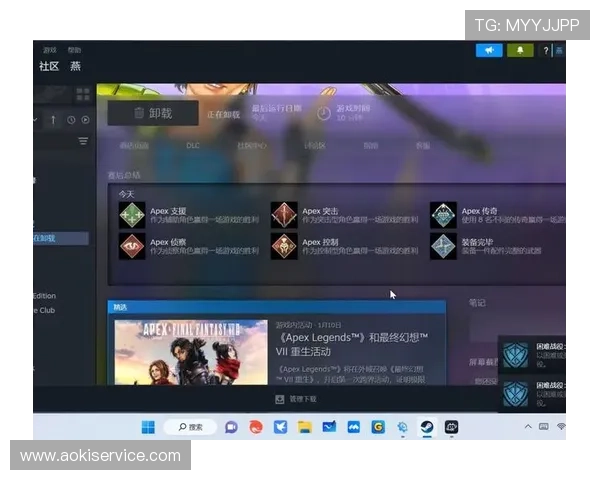Click the Apex 突击 achievement icon
Viewport: 600px width, 480px height.
click(x=284, y=215)
